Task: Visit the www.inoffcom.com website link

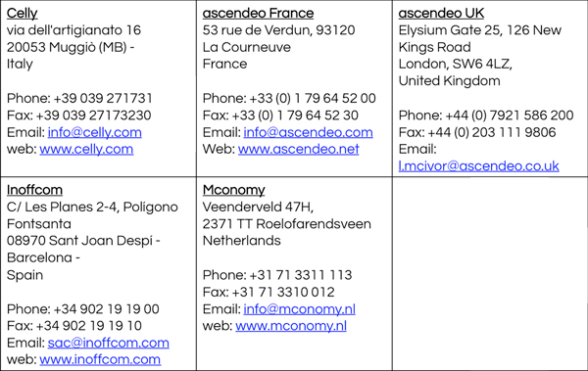Action: point(100,359)
